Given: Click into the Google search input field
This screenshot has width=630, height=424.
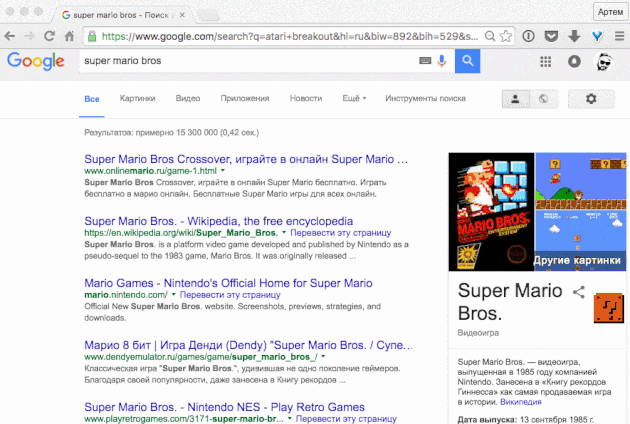Looking at the screenshot, I should (x=249, y=61).
